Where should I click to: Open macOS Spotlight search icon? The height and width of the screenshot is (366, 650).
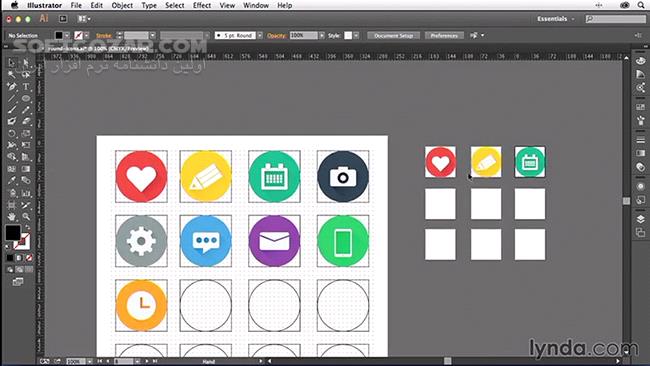[x=641, y=5]
